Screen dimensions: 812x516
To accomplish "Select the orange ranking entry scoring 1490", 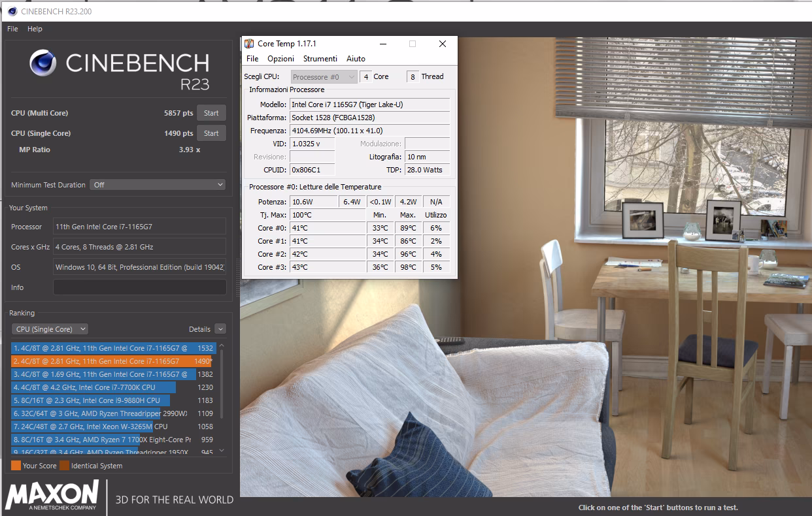I will [x=112, y=361].
